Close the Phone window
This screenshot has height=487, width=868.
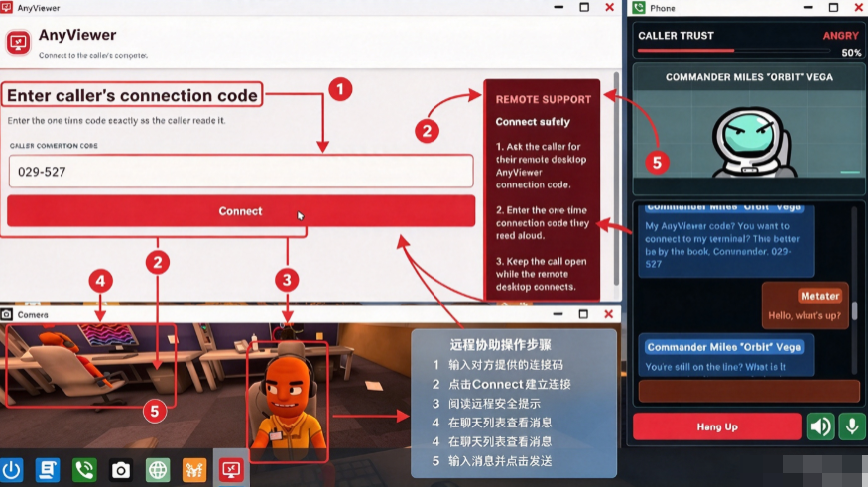pyautogui.click(x=859, y=7)
